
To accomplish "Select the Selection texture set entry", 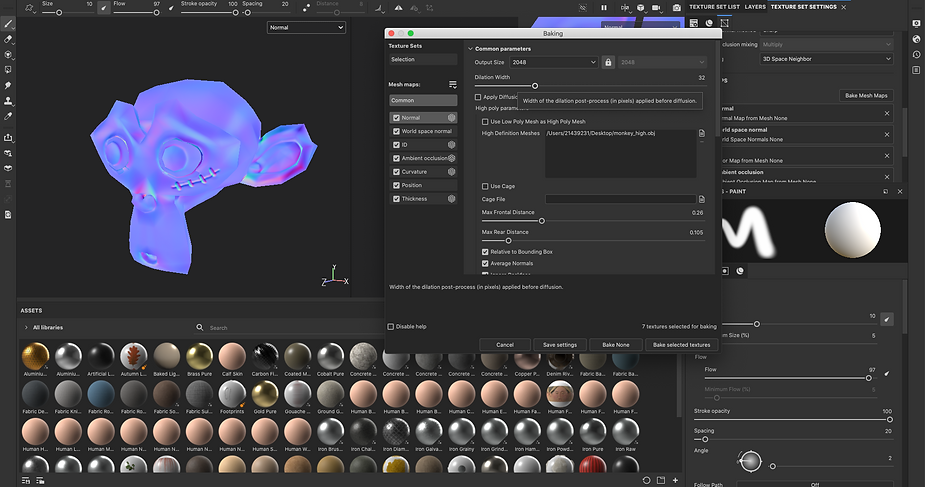I will point(423,60).
